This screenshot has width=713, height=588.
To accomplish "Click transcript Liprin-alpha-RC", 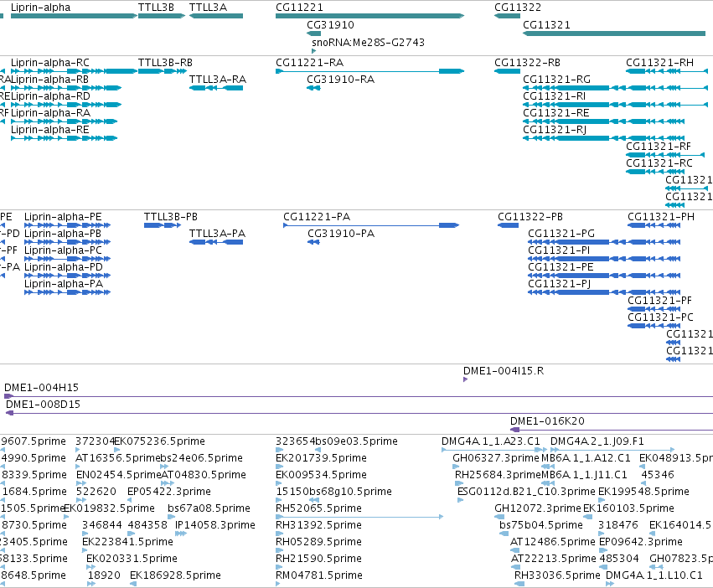I will [x=74, y=71].
